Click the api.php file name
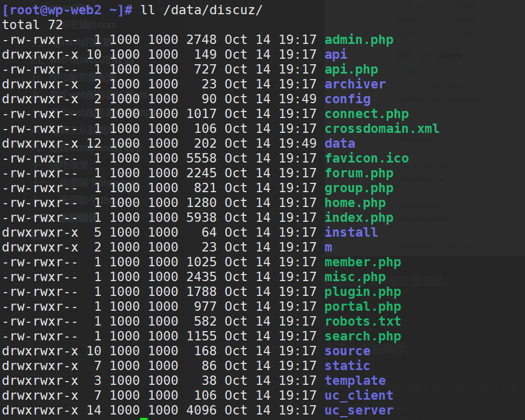Image resolution: width=525 pixels, height=420 pixels. point(351,70)
